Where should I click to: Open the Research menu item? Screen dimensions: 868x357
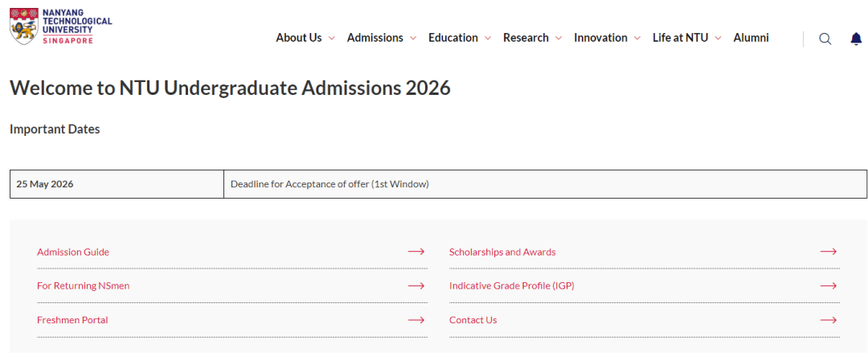coord(526,38)
